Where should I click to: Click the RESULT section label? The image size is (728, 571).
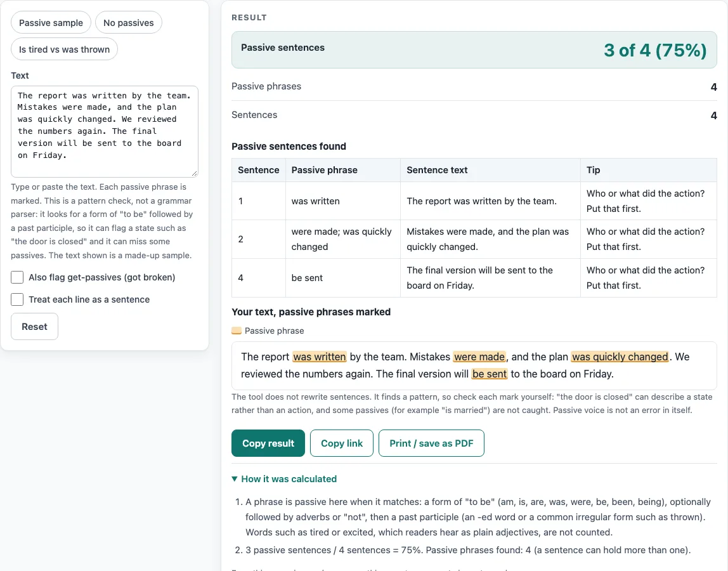pos(249,18)
